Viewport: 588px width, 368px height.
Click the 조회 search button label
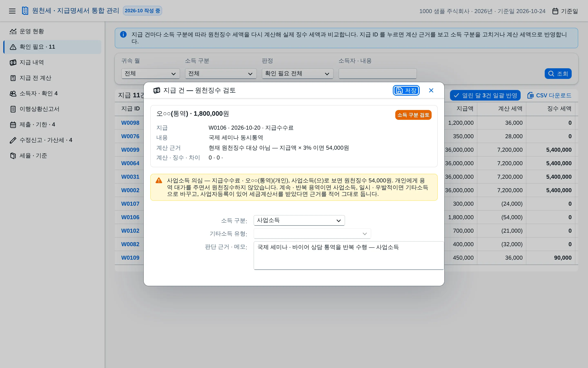[562, 74]
